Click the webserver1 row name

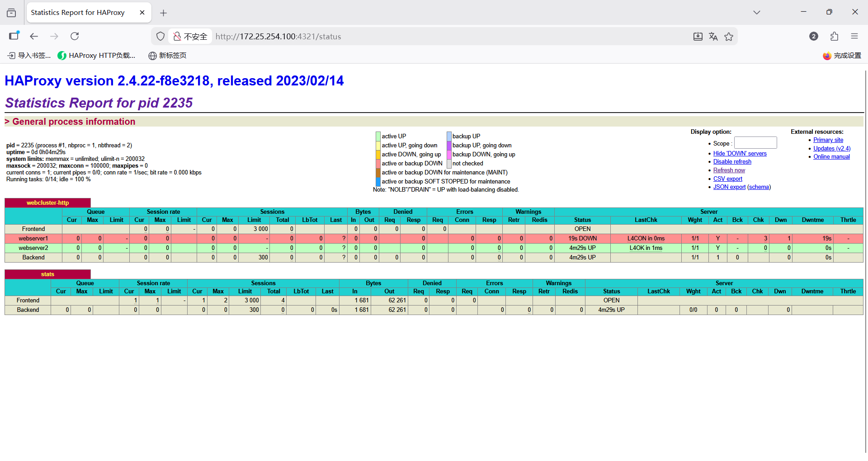coord(33,239)
